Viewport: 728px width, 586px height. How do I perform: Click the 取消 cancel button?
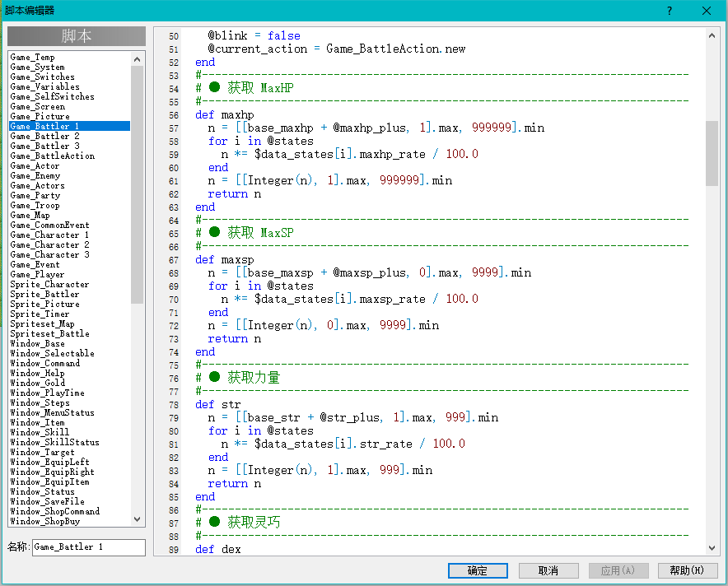(548, 570)
